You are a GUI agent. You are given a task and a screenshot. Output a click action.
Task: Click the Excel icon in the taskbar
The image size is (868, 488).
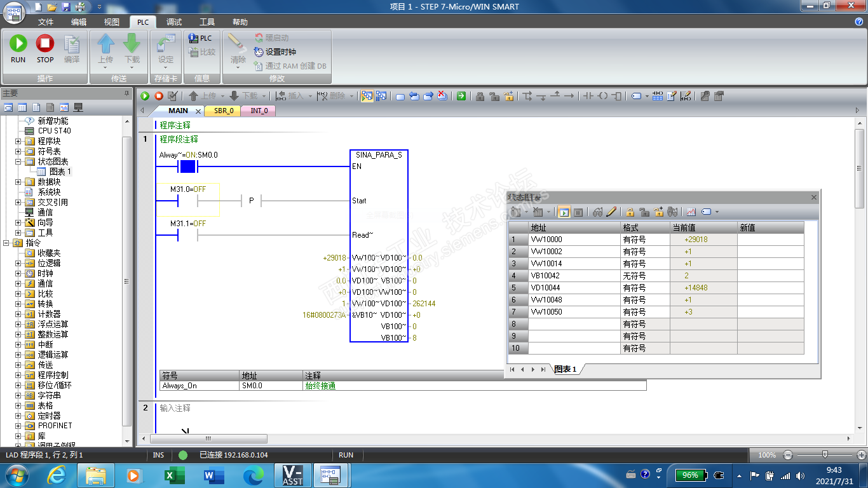click(x=174, y=475)
